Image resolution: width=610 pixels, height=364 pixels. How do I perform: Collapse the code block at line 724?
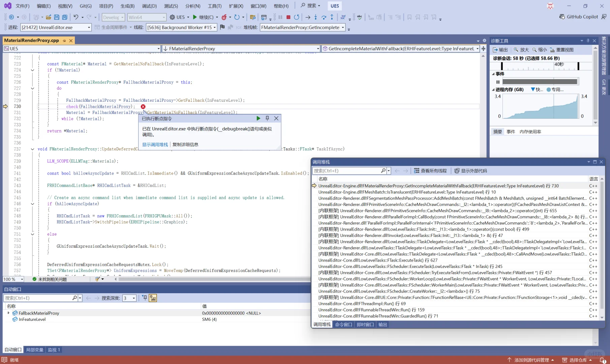point(32,70)
